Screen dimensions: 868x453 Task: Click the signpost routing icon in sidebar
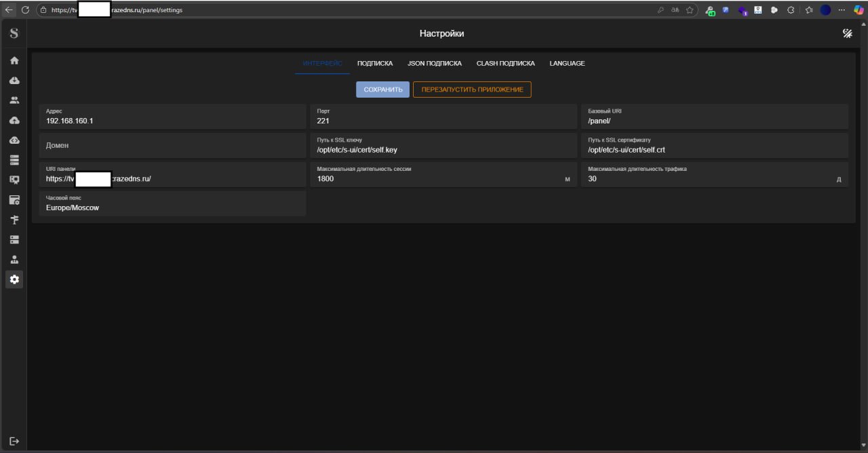[14, 220]
